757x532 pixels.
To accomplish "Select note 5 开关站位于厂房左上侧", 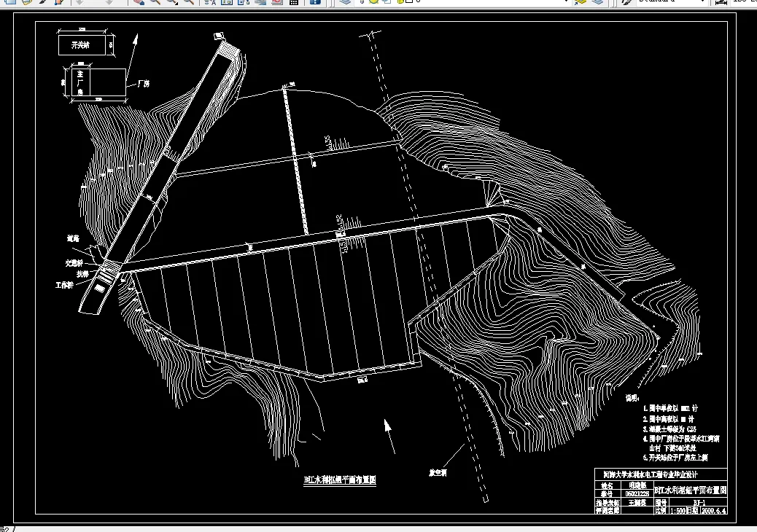I will [x=675, y=457].
